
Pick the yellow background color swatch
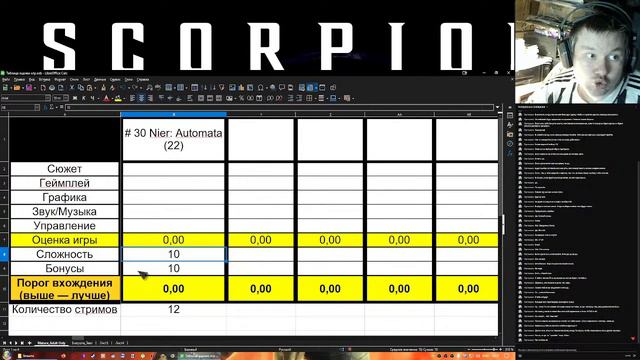click(x=118, y=98)
